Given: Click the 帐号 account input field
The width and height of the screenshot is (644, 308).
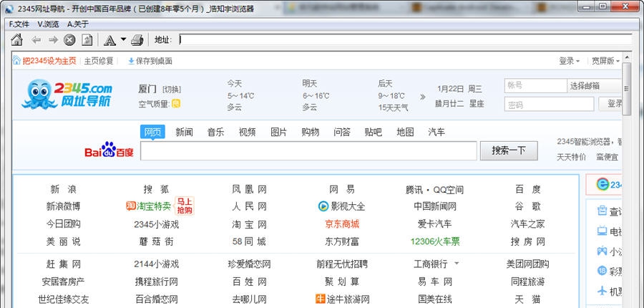Looking at the screenshot, I should pyautogui.click(x=535, y=86).
